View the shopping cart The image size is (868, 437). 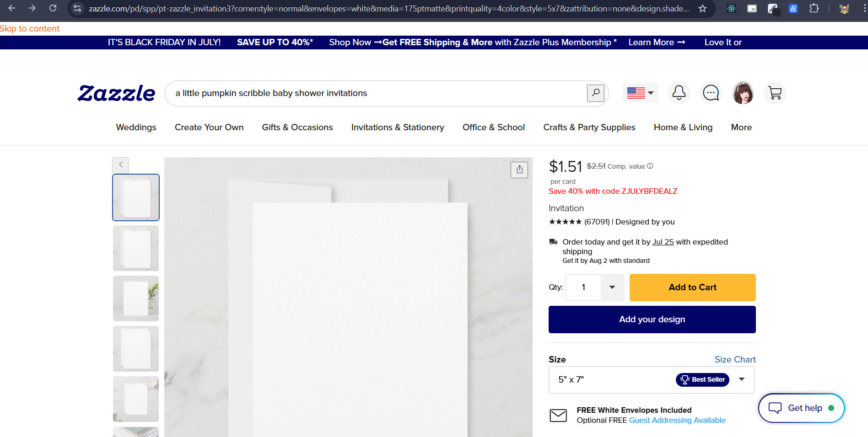(x=775, y=93)
